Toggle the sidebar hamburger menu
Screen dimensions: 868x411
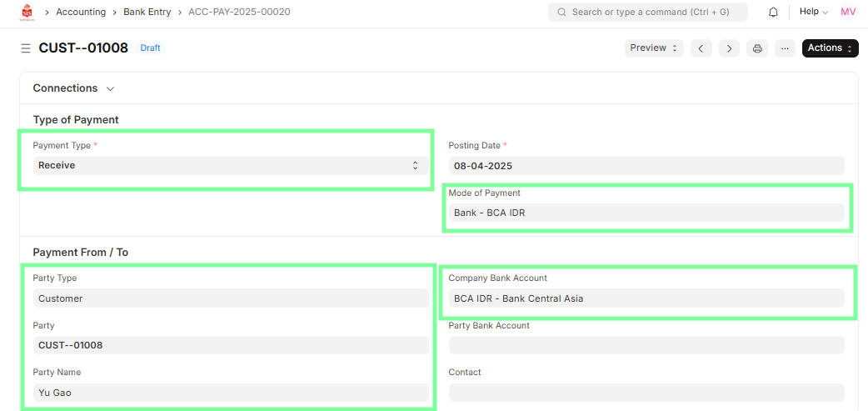26,48
